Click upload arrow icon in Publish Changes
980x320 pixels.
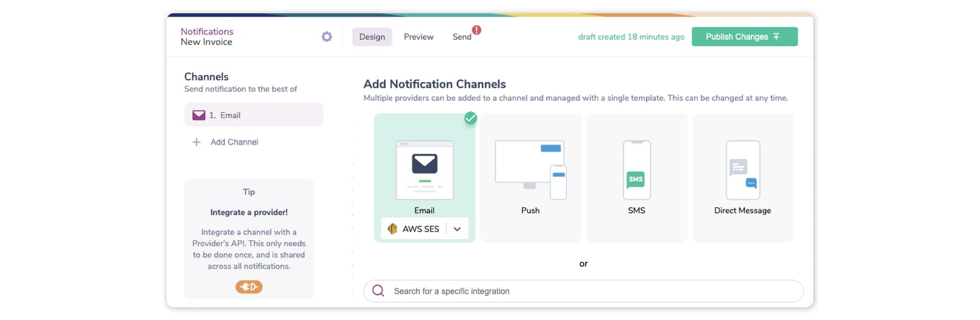tap(777, 37)
